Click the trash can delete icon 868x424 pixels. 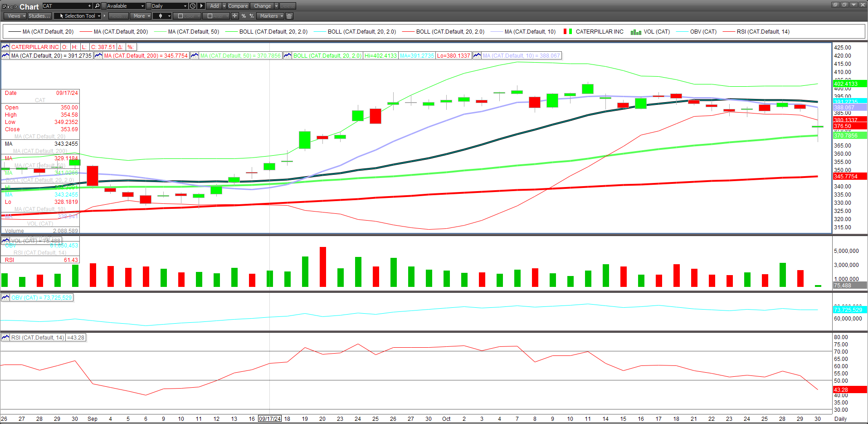click(x=289, y=16)
